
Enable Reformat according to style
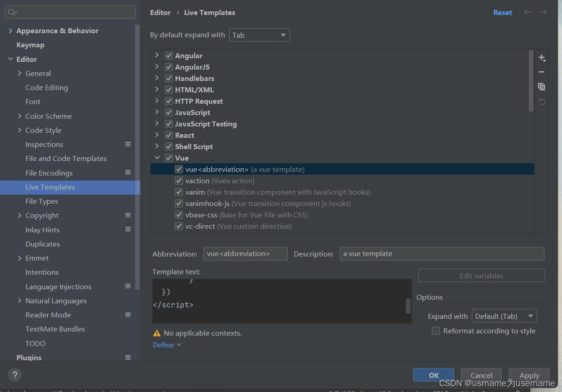(x=436, y=331)
